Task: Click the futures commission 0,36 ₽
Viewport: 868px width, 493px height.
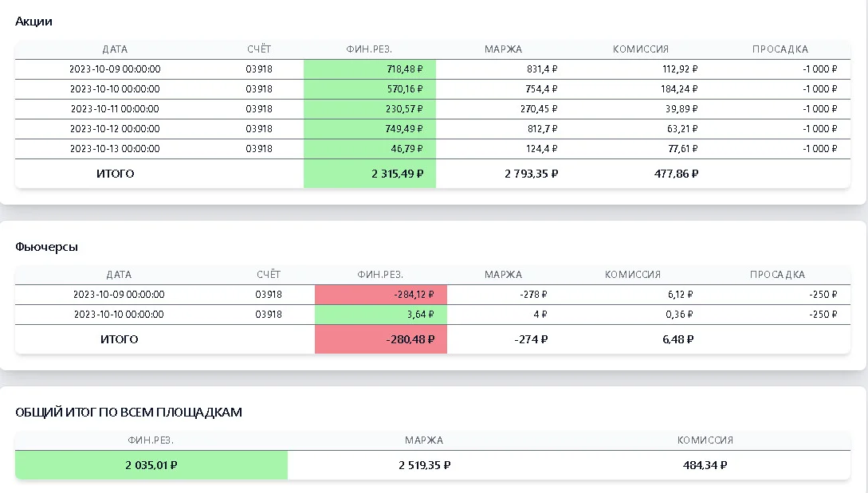Action: 679,315
